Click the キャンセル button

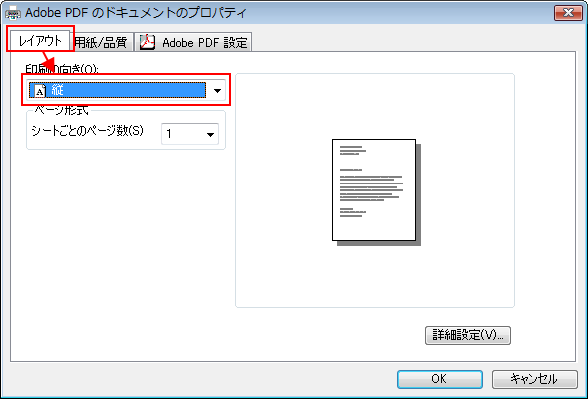coord(534,379)
